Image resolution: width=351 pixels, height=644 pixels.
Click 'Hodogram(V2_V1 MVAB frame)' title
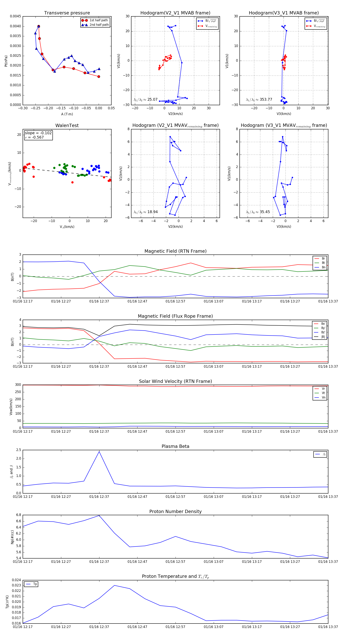(x=175, y=13)
